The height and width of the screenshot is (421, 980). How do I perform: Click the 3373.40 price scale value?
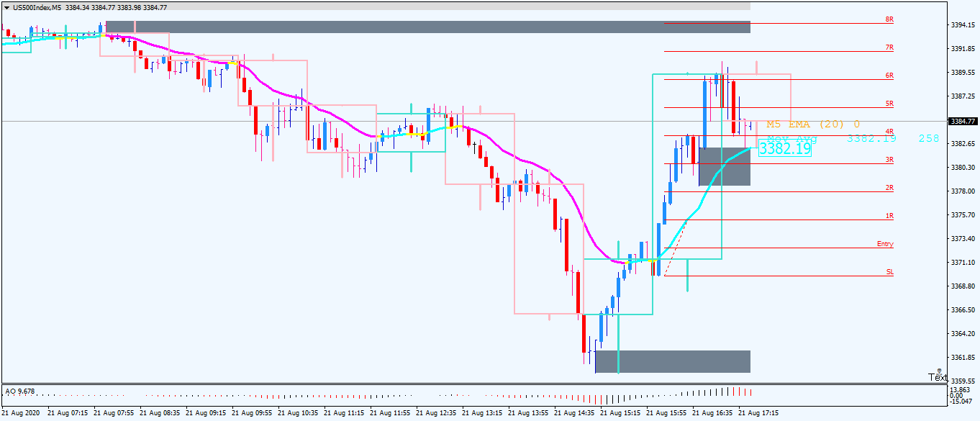[x=963, y=239]
